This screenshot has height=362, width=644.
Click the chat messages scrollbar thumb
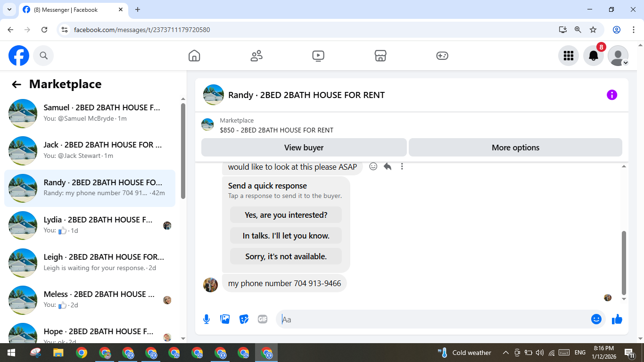tap(624, 263)
